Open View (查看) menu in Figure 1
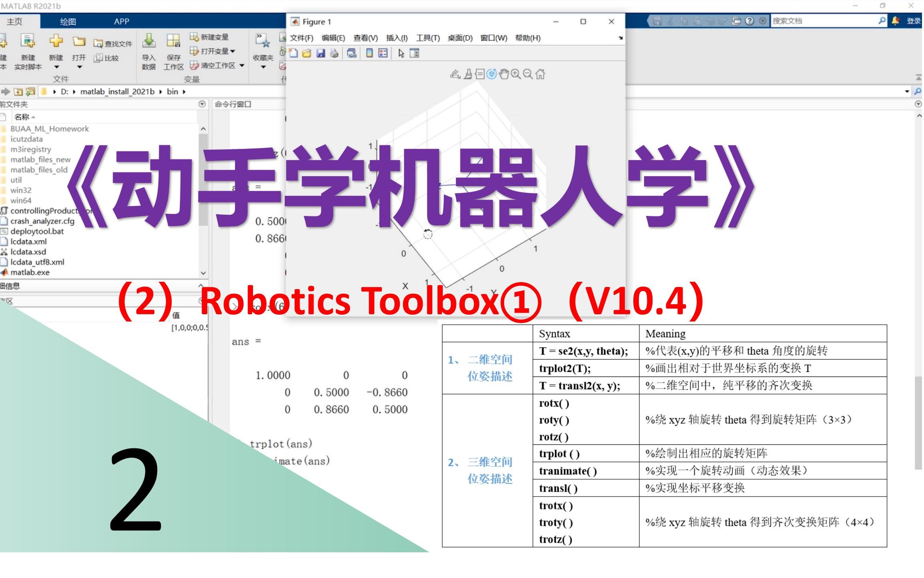 (365, 38)
